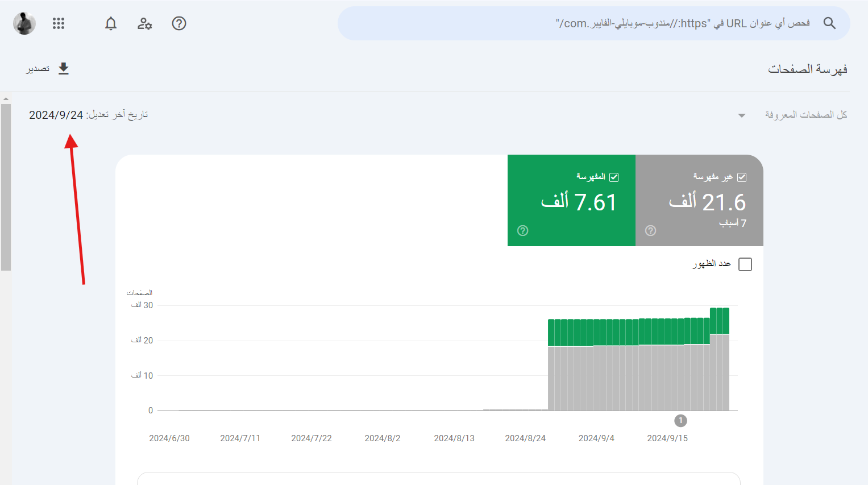Open the Google account avatar menu
Screen dimensions: 868x485
tap(24, 23)
